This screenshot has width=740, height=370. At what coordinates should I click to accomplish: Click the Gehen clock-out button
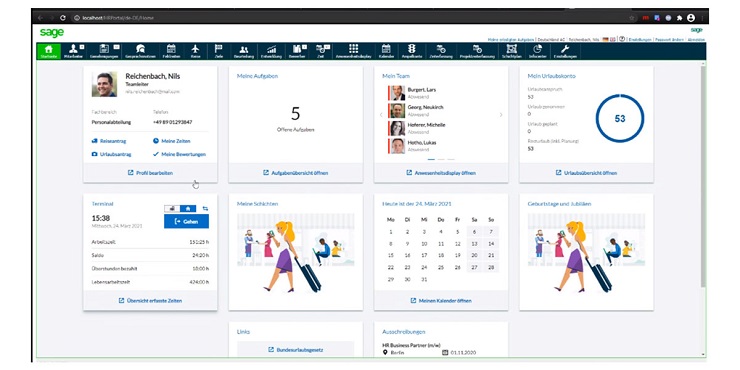coord(186,221)
